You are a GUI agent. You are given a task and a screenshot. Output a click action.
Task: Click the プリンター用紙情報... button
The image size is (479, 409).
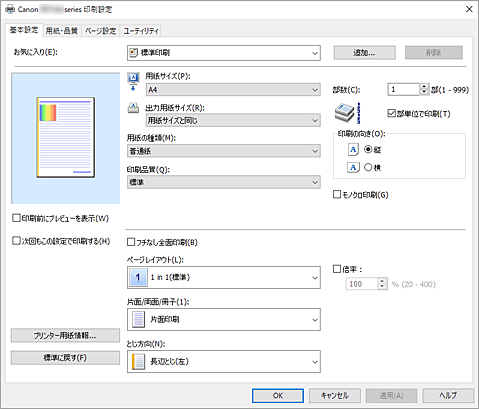click(65, 335)
